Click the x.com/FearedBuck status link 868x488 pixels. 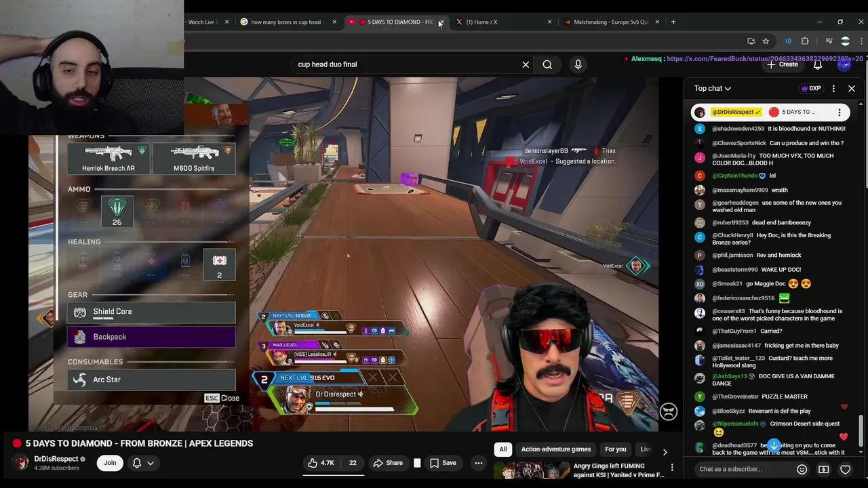pyautogui.click(x=764, y=59)
